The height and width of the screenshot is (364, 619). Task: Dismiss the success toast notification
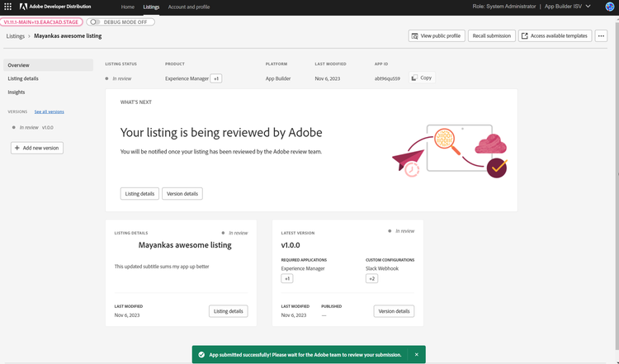click(x=417, y=355)
